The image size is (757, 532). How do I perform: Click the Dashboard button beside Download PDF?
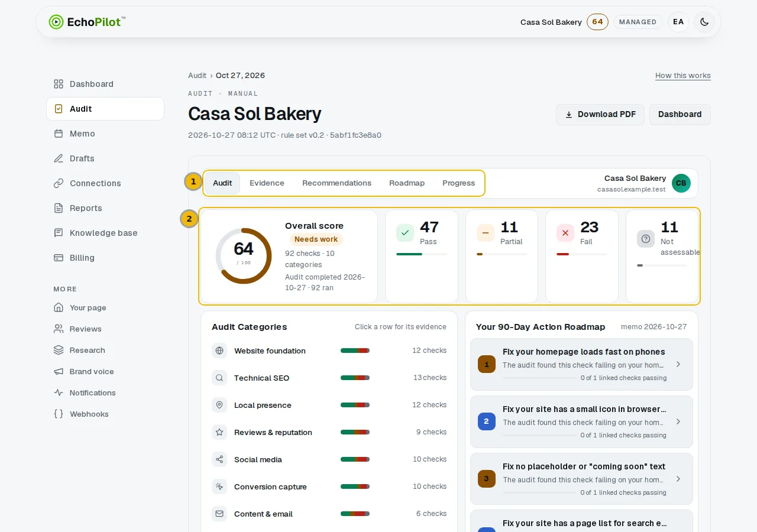680,115
